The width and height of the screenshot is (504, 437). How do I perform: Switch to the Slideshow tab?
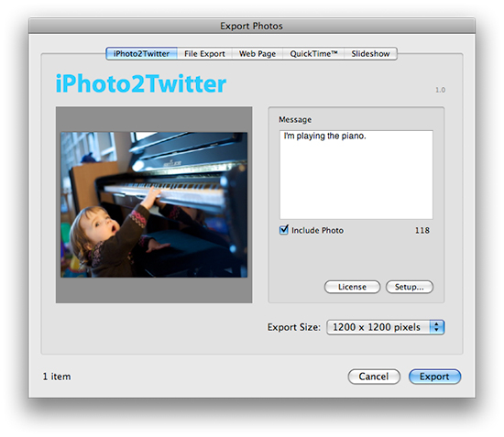(370, 54)
